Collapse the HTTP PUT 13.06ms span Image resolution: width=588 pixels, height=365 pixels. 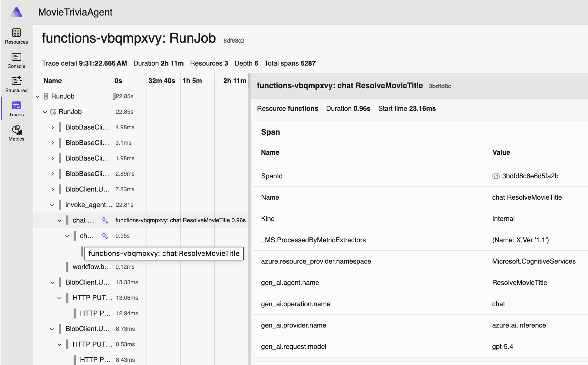coord(59,298)
